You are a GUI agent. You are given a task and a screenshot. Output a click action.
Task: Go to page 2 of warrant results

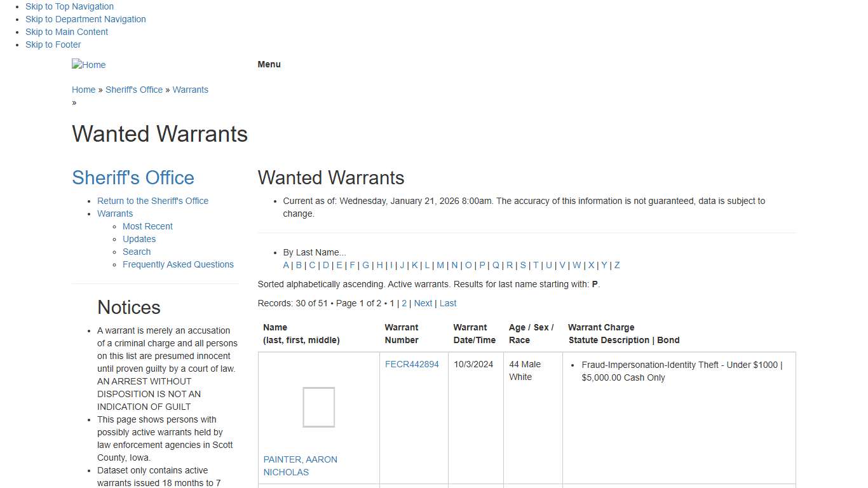coord(404,303)
